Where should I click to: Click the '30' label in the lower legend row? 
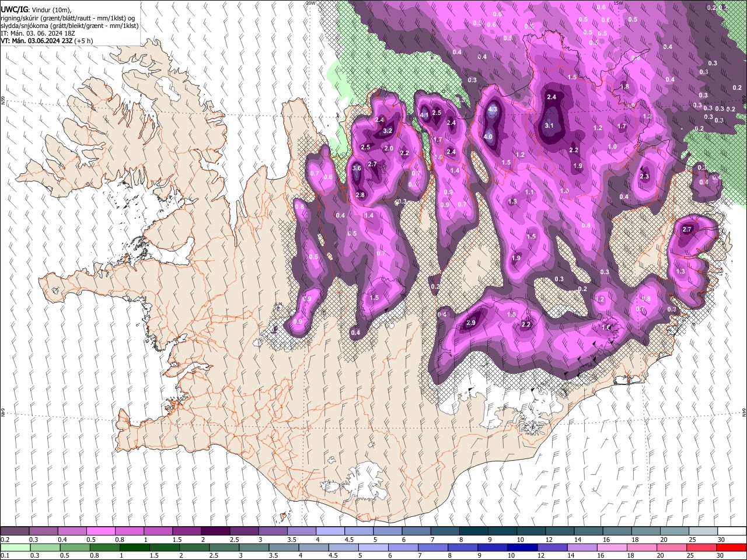720,556
